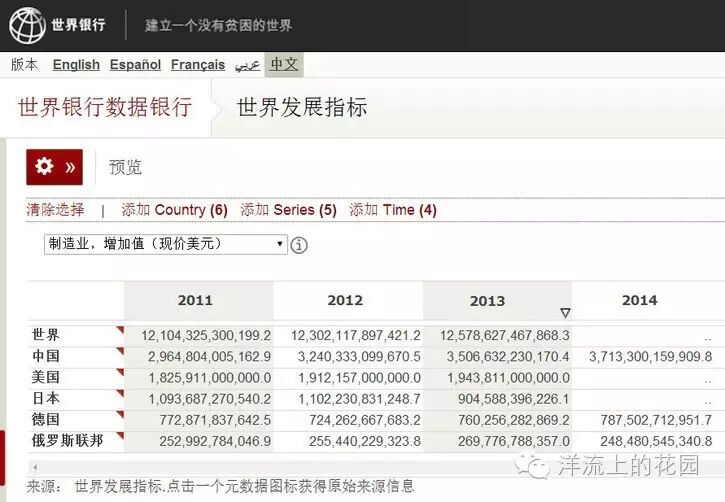
Task: Click cell 1,825,911,000,000.0
Action: [x=209, y=378]
